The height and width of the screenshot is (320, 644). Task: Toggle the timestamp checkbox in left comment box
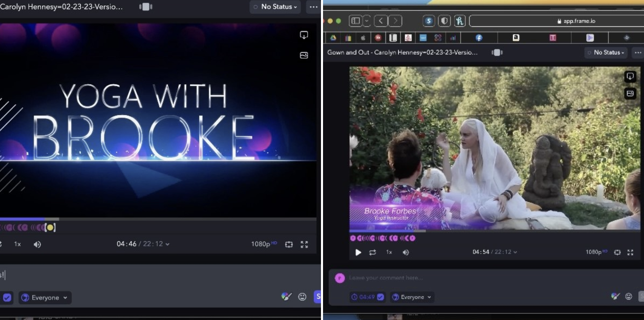(7, 298)
